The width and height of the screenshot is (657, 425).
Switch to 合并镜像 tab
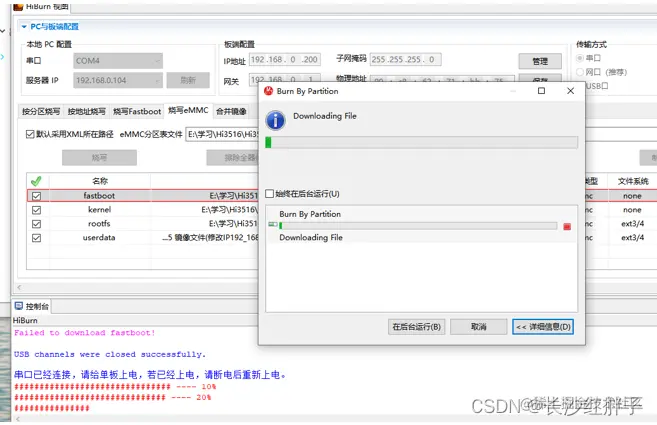pyautogui.click(x=231, y=111)
